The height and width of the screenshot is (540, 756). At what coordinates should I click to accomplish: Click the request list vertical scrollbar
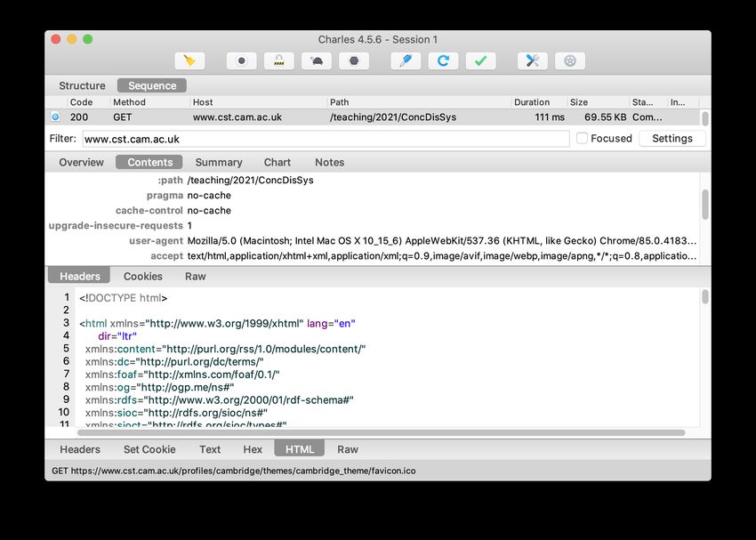[x=705, y=118]
